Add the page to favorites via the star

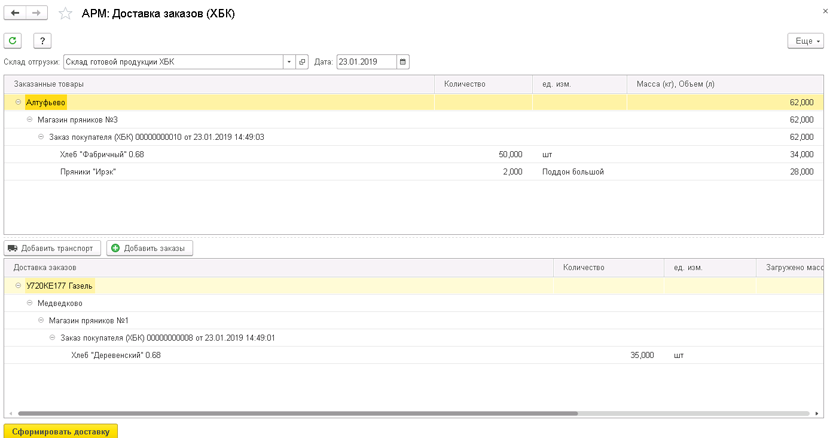tap(65, 13)
